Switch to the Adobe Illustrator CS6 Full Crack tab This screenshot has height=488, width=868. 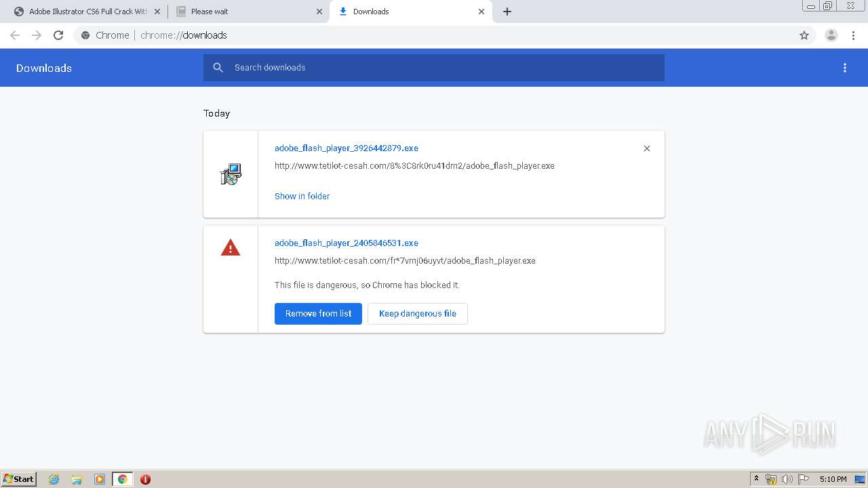point(88,12)
